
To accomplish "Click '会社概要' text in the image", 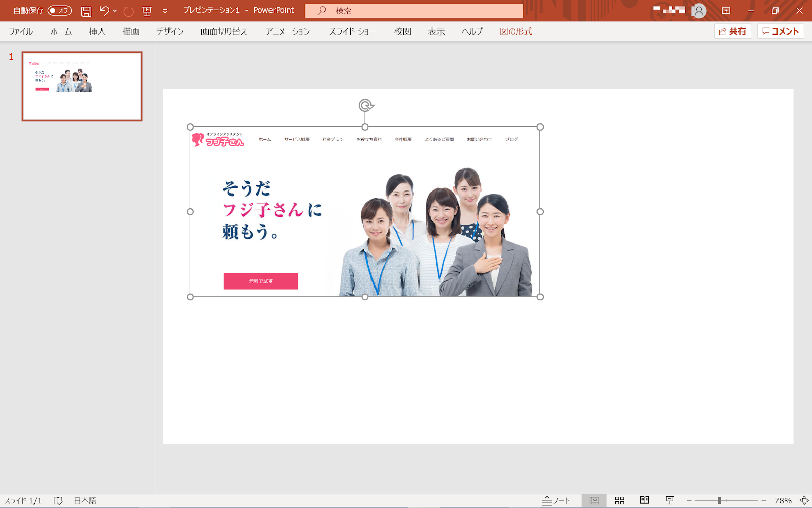I will 403,139.
